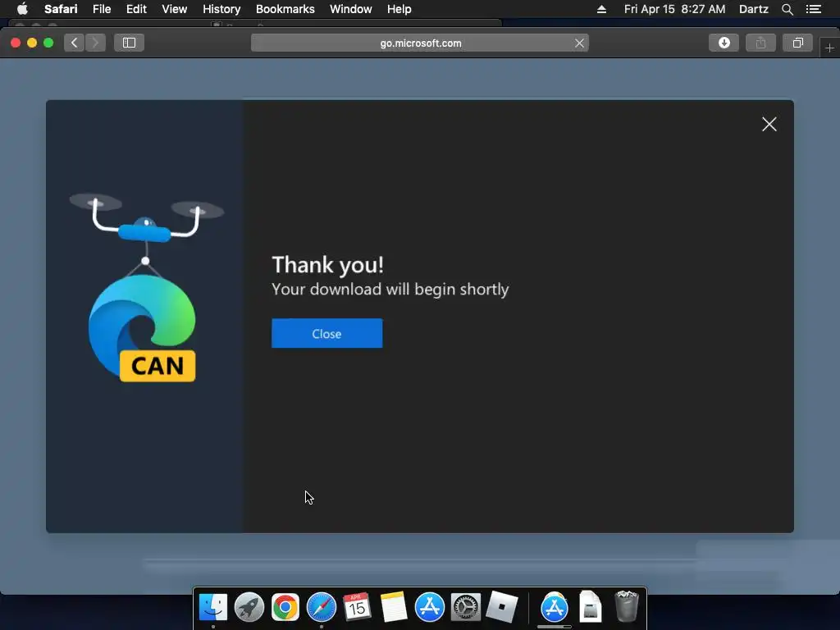Viewport: 840px width, 630px height.
Task: Open the Help menu
Action: tap(399, 9)
